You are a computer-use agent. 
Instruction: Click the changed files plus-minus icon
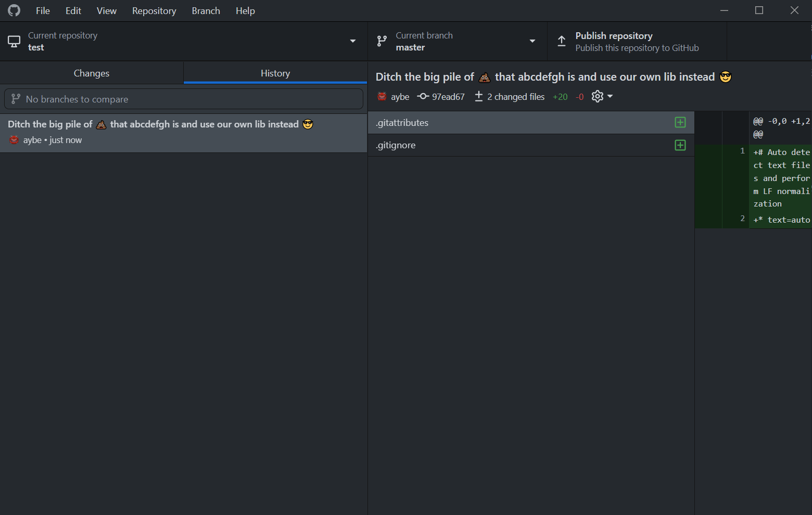click(x=479, y=96)
